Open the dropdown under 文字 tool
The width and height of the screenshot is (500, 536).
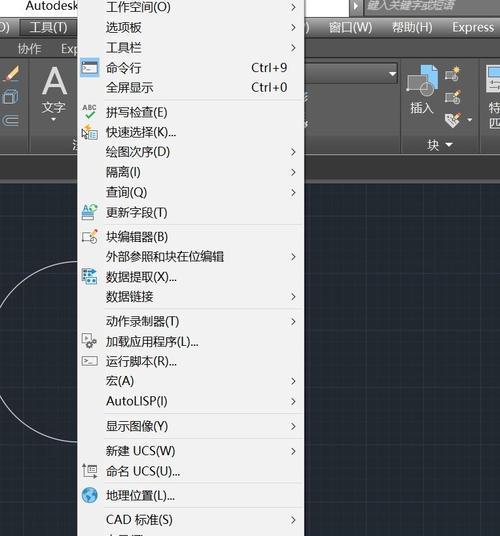coord(53,120)
